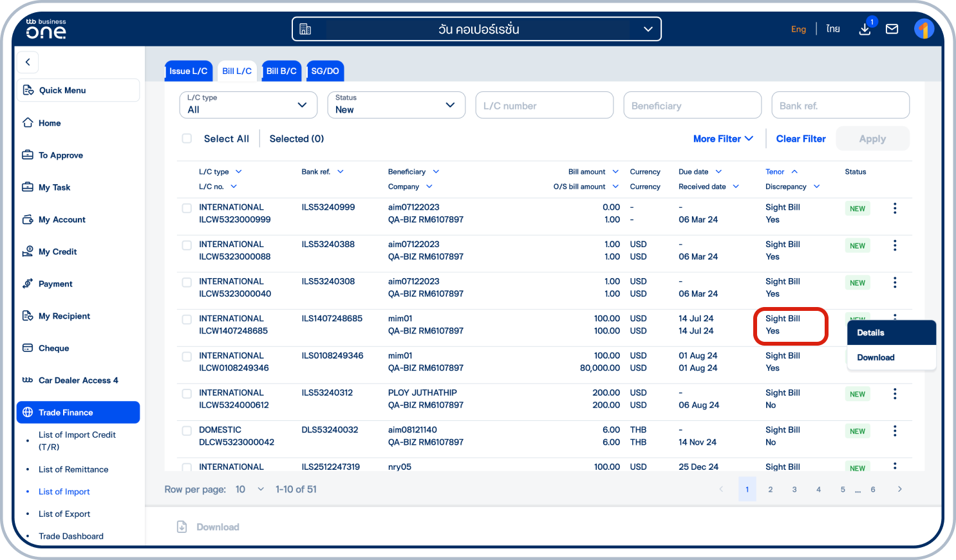
Task: Check the row for L/C ILS53240999
Action: [x=187, y=209]
